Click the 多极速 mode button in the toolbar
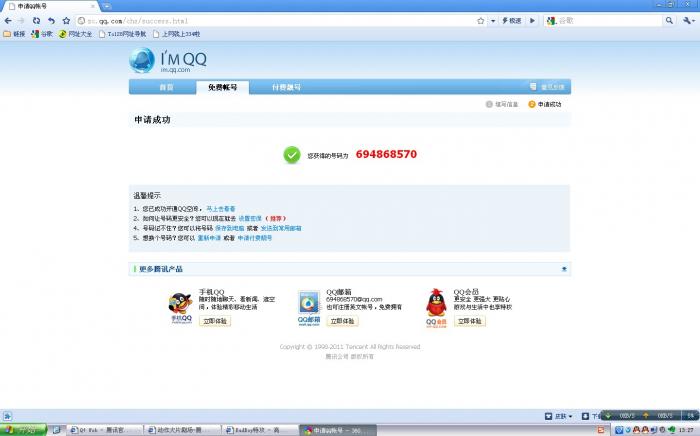Image resolution: width=700 pixels, height=436 pixels. (x=512, y=21)
